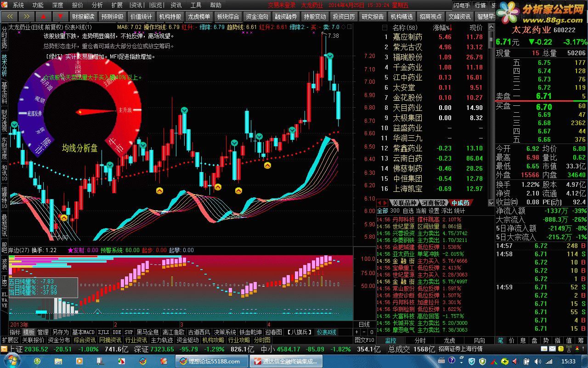The width and height of the screenshot is (588, 368).
Task: Switch to the 河南板块 tab
Action: tap(434, 203)
